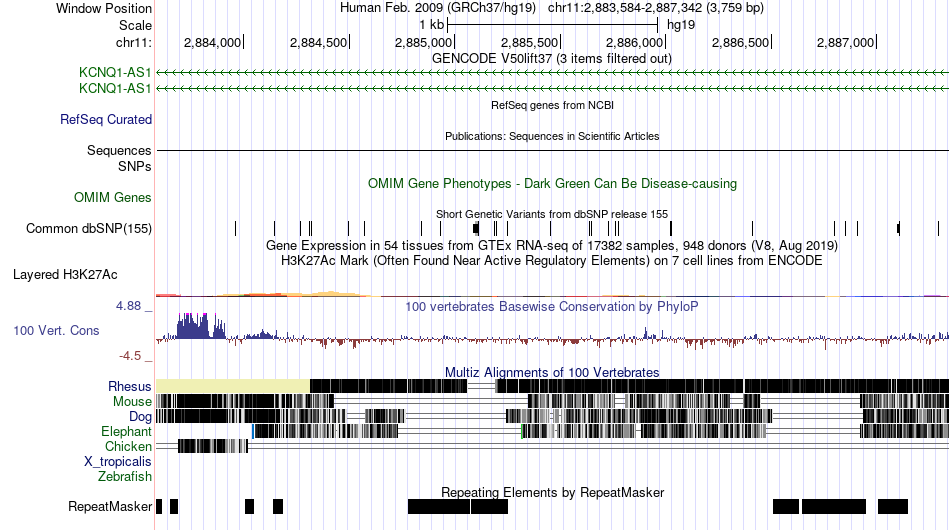Click the Sequences SNPs track label

(119, 158)
